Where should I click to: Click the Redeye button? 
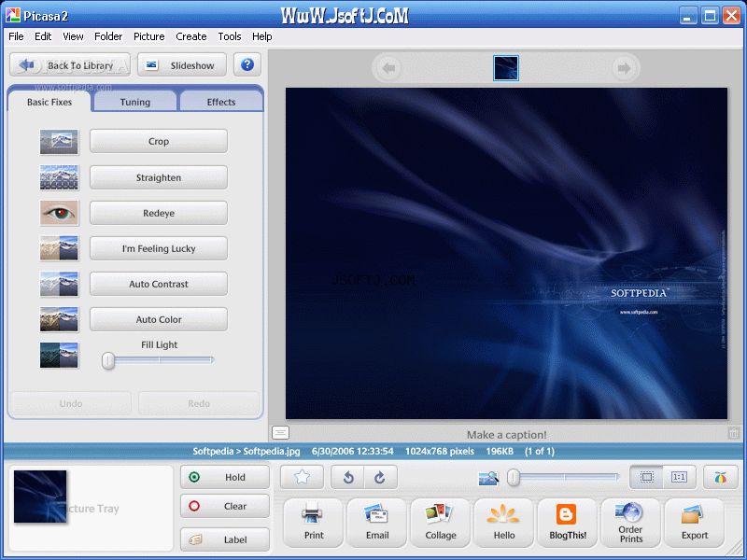tap(159, 213)
